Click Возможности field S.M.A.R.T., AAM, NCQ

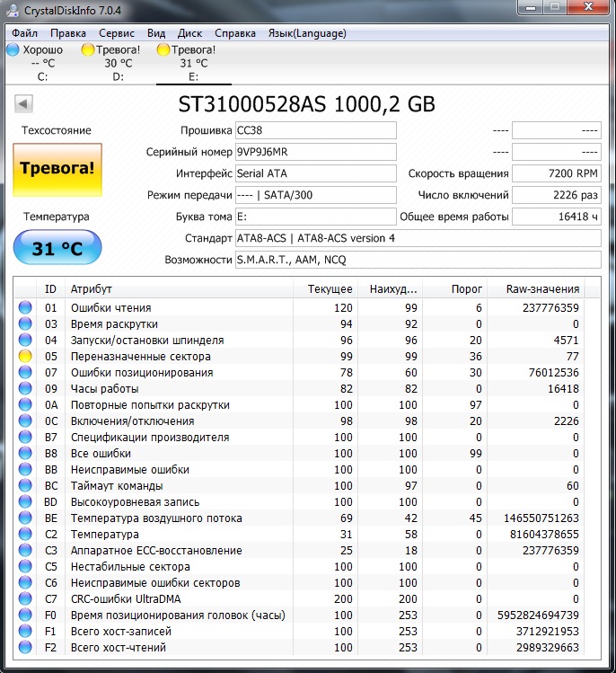click(x=418, y=260)
